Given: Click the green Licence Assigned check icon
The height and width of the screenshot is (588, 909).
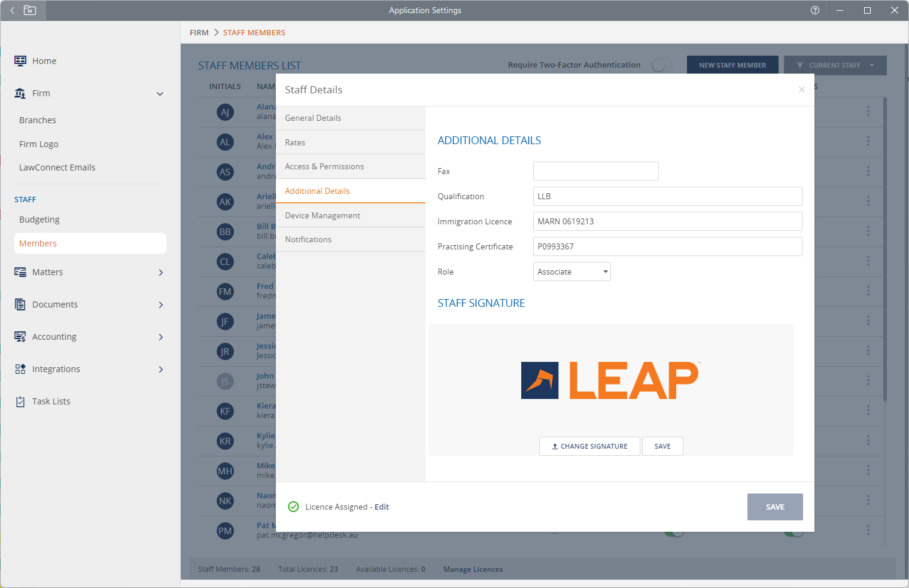Looking at the screenshot, I should 293,507.
